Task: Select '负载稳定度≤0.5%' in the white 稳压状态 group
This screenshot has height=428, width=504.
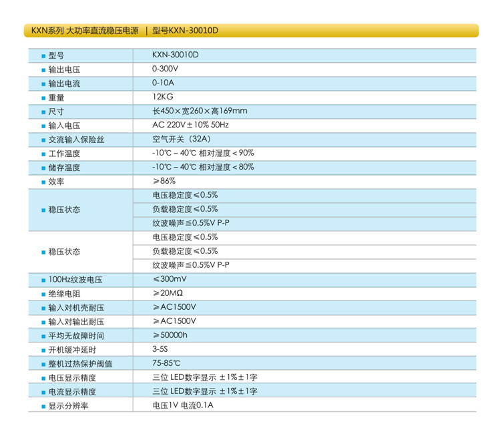Action: (185, 251)
